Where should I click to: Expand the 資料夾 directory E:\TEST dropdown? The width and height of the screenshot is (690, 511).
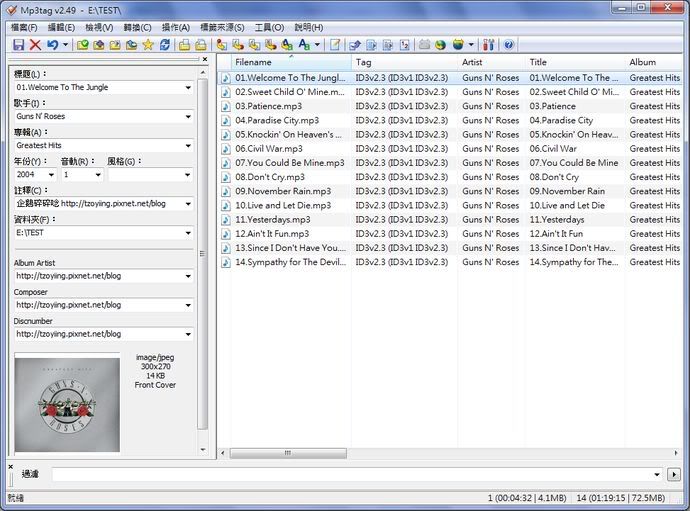[188, 233]
